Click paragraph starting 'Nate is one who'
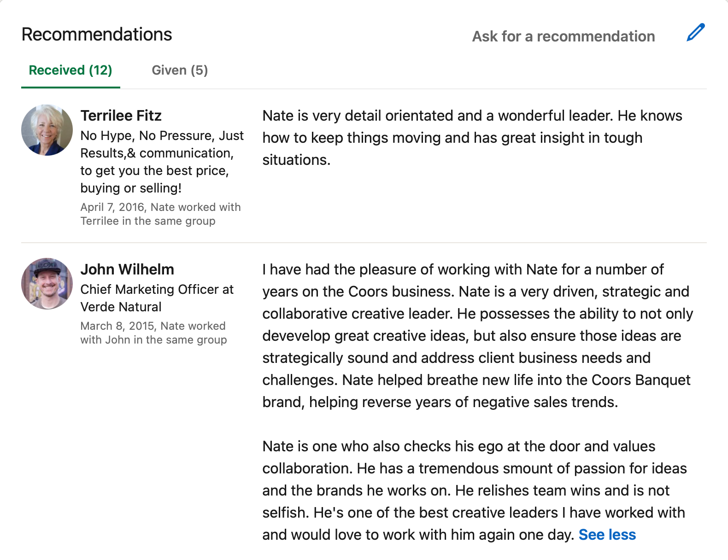The height and width of the screenshot is (560, 728). tap(474, 490)
